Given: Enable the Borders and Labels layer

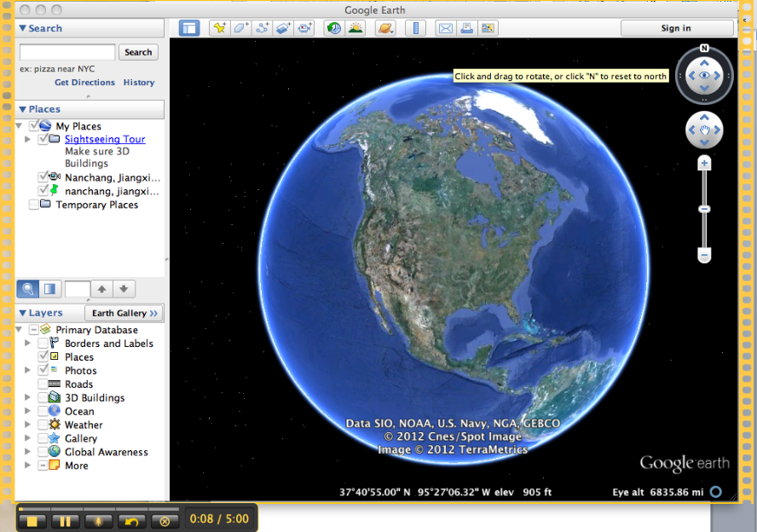Looking at the screenshot, I should [43, 344].
